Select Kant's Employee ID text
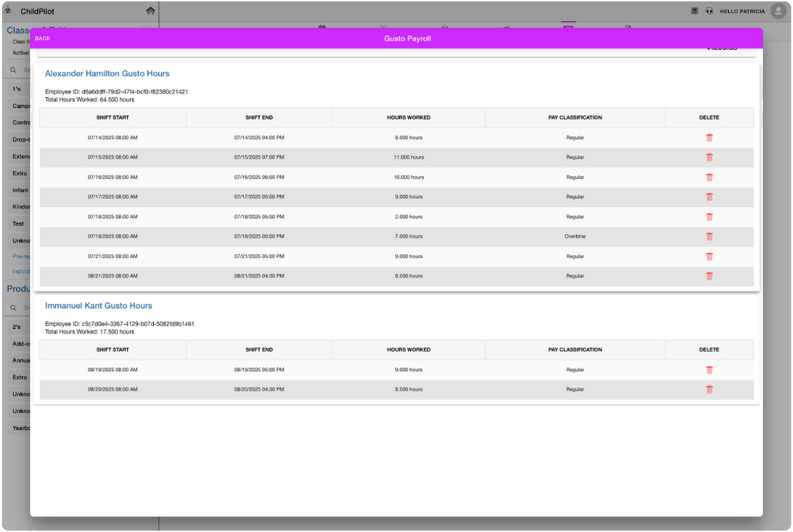 120,323
